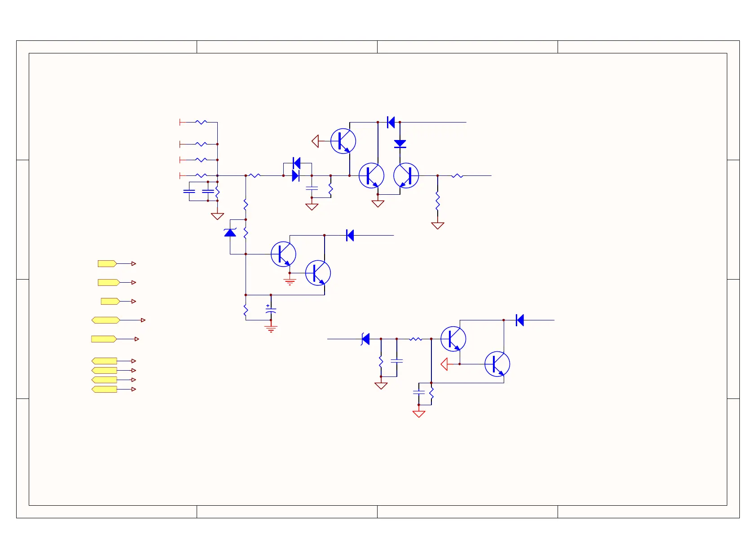Select the topmost of four stacked input resistors
The height and width of the screenshot is (534, 756).
click(202, 122)
